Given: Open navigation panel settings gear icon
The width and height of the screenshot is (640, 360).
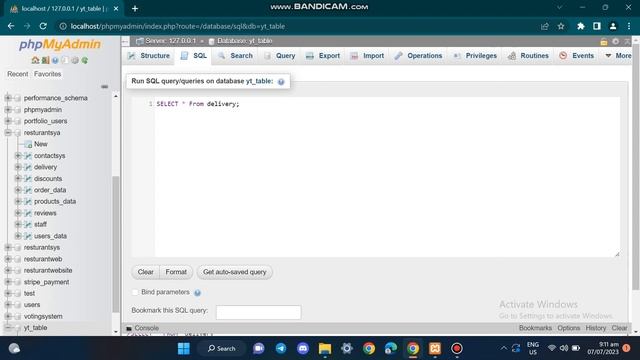Looking at the screenshot, I should click(75, 60).
